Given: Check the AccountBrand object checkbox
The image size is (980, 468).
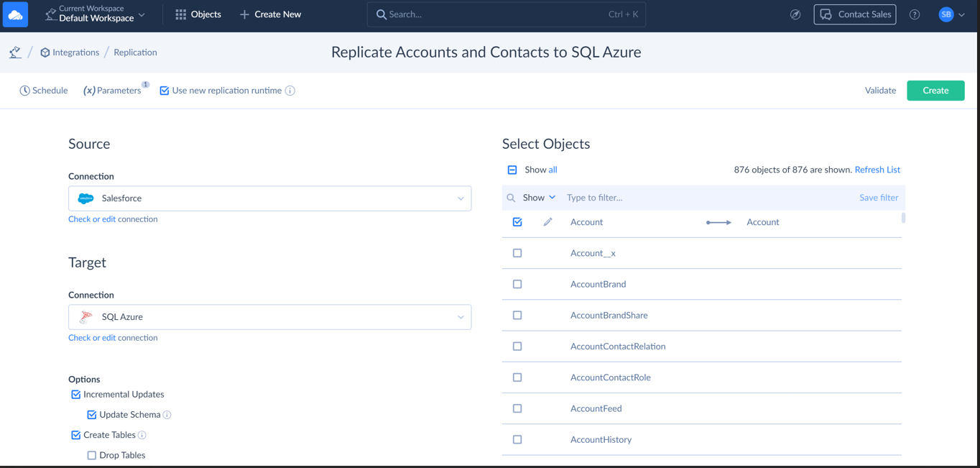Looking at the screenshot, I should (x=517, y=284).
